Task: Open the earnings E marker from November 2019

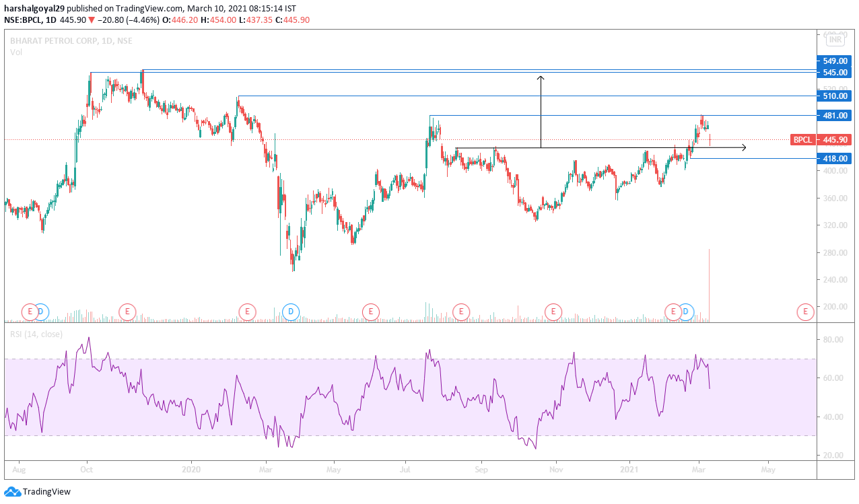Action: click(x=127, y=312)
